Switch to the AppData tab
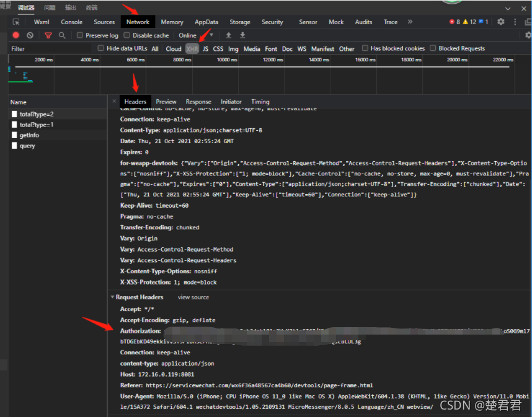 tap(206, 22)
